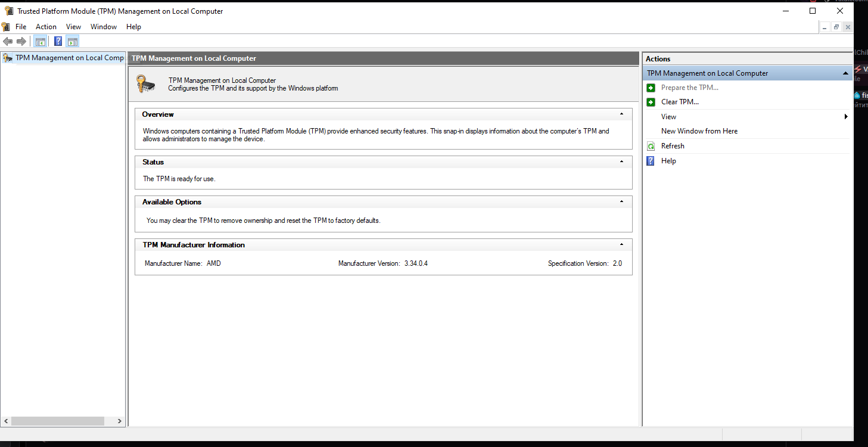Select New Window from Here action

(699, 131)
